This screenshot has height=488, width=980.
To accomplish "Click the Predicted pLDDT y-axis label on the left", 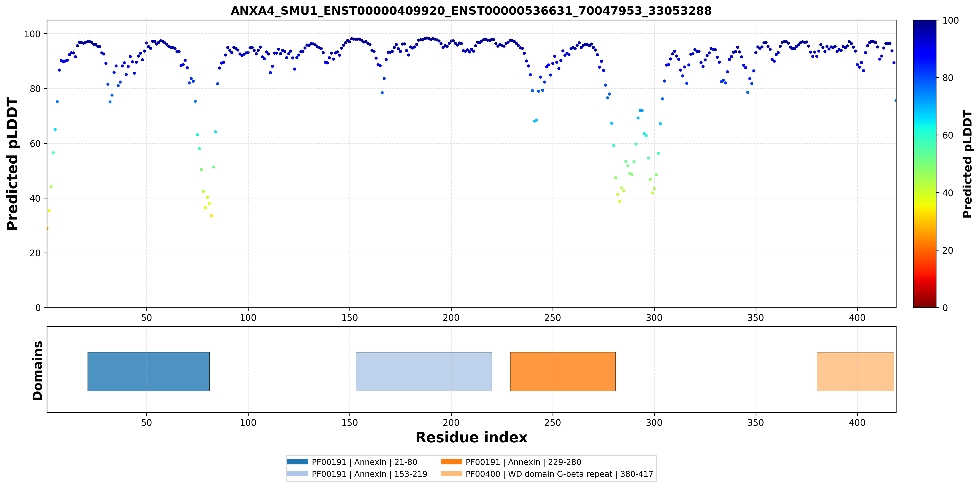I will (x=12, y=164).
